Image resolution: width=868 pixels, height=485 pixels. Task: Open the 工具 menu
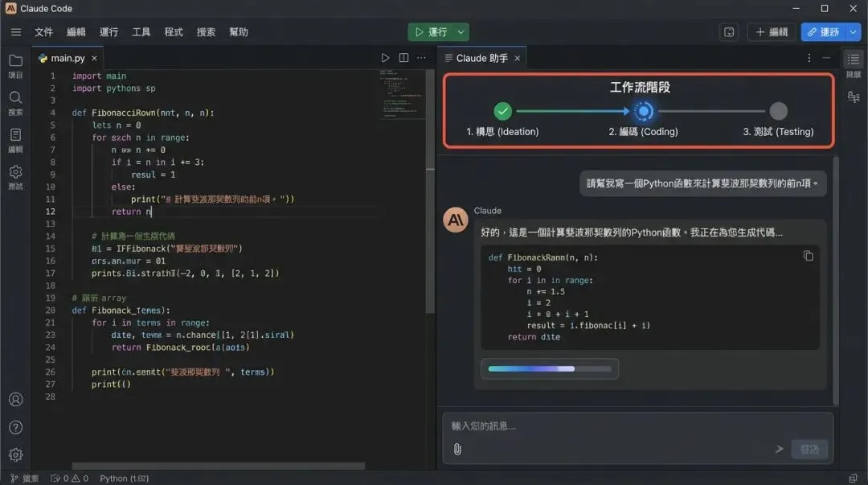click(141, 32)
